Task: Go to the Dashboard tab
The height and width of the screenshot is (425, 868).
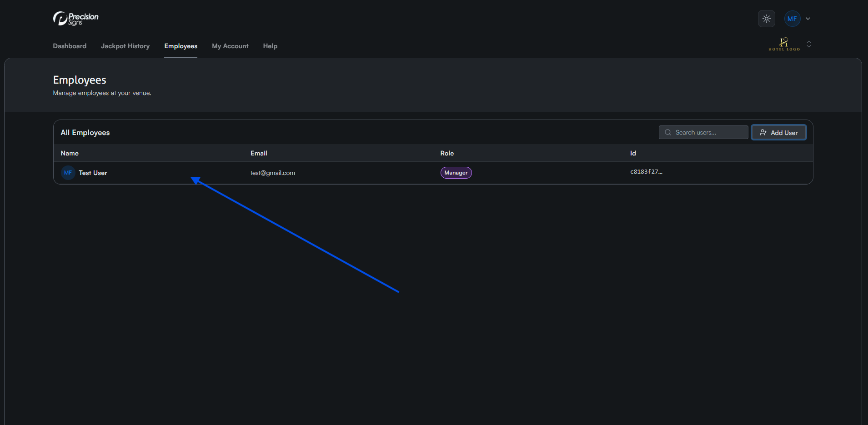Action: [x=70, y=46]
